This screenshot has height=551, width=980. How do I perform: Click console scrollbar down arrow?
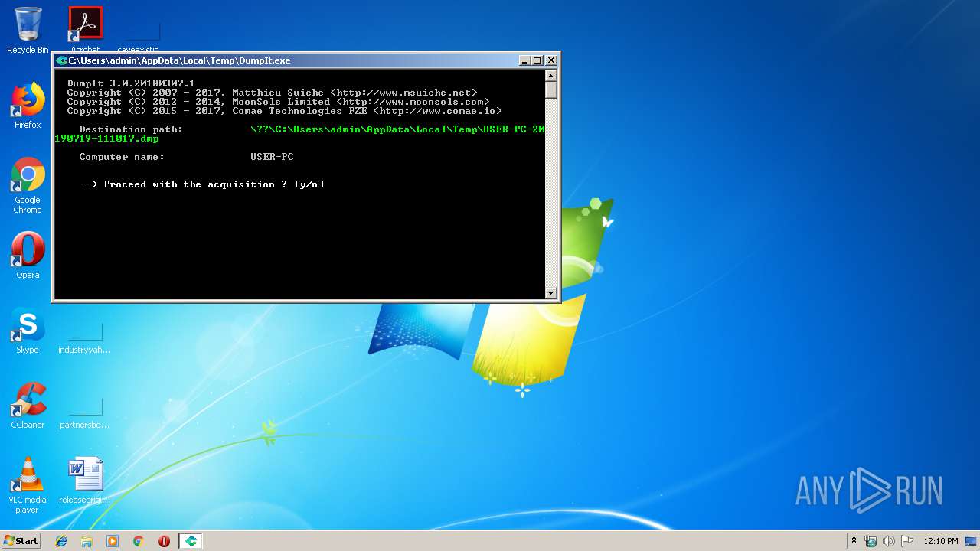(x=550, y=292)
